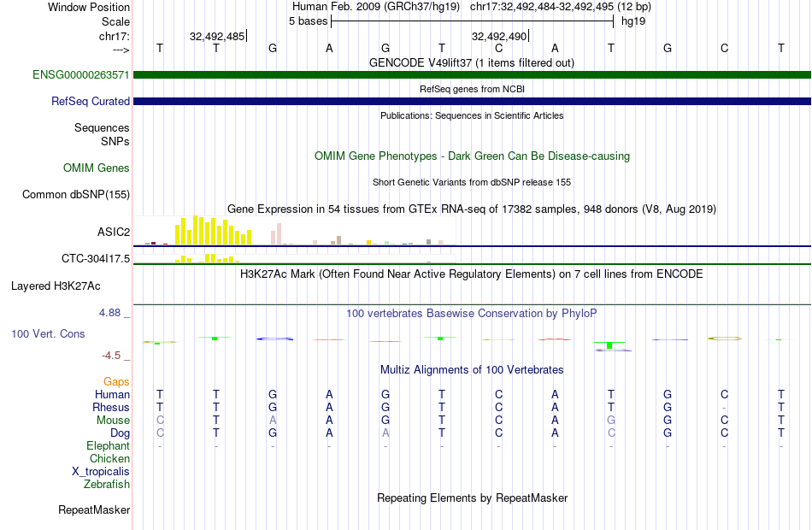Viewport: 812px width, 530px height.
Task: Click the OMIM Genes label
Action: (97, 168)
